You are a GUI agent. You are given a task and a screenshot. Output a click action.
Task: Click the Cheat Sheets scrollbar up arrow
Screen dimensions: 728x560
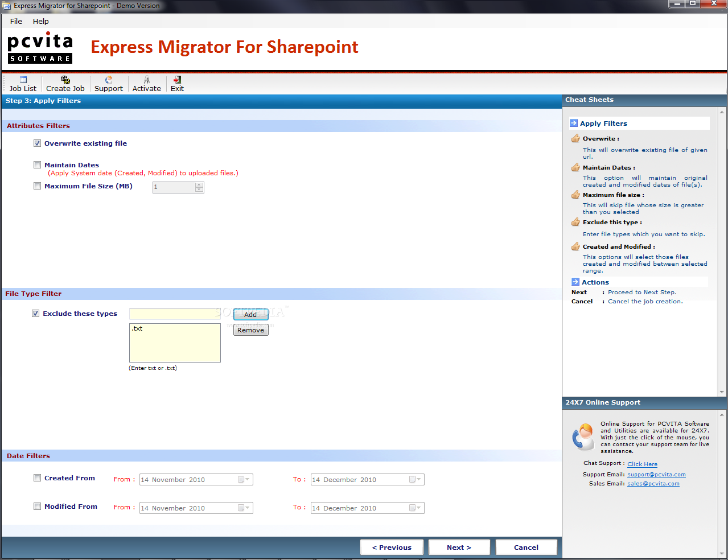tap(722, 113)
